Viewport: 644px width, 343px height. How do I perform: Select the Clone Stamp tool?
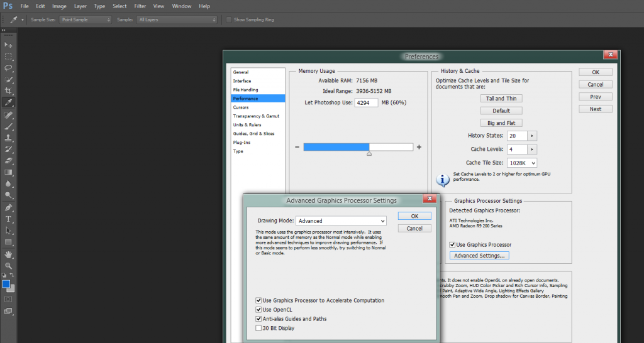[8, 138]
